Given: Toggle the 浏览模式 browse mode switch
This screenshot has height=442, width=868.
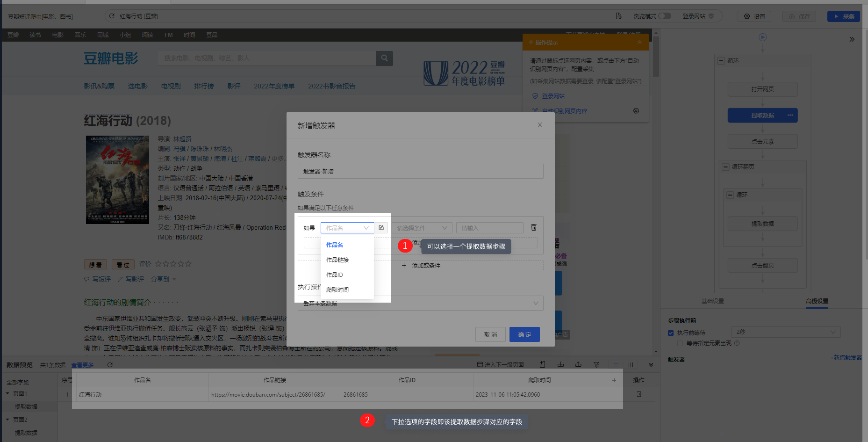Looking at the screenshot, I should tap(665, 16).
